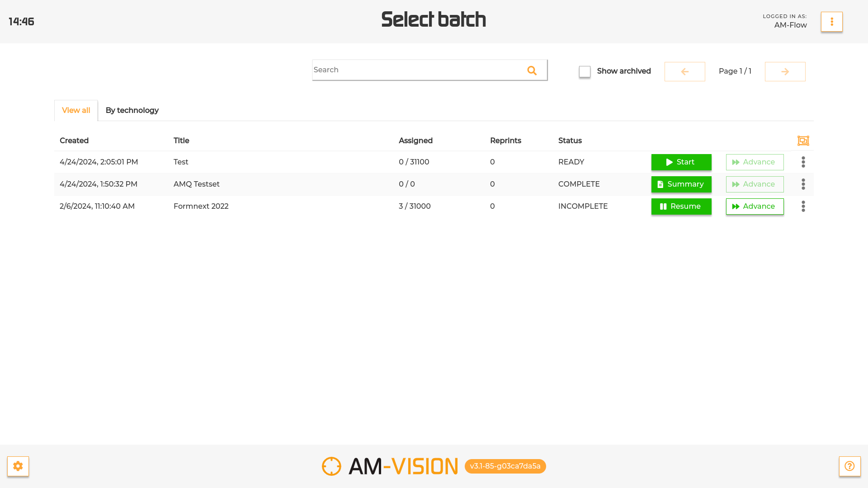Go to previous page with left arrow

684,71
